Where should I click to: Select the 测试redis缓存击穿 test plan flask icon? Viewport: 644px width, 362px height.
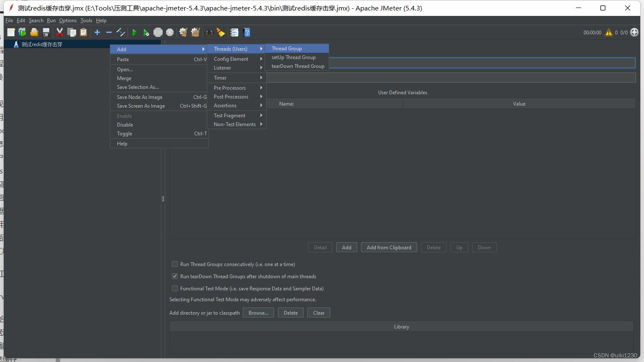[x=16, y=44]
